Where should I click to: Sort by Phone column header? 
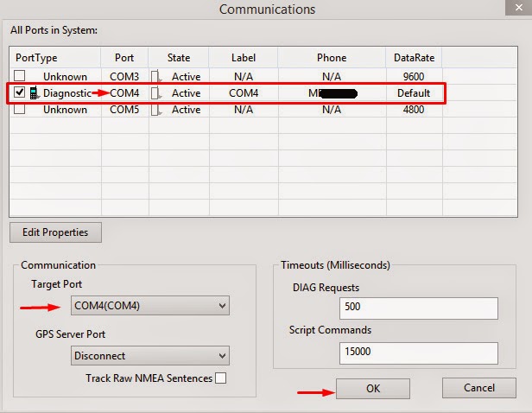(x=332, y=58)
